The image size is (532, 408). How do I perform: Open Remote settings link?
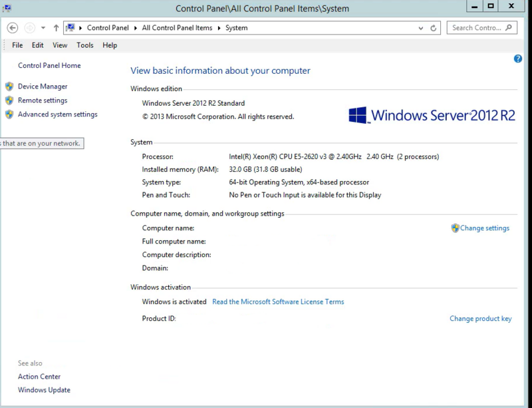pyautogui.click(x=43, y=101)
